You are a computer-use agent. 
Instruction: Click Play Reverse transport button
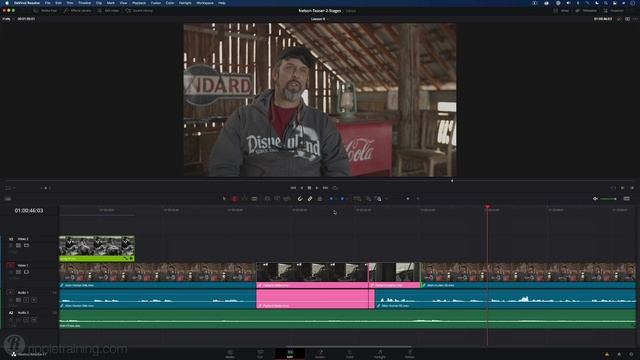point(302,188)
